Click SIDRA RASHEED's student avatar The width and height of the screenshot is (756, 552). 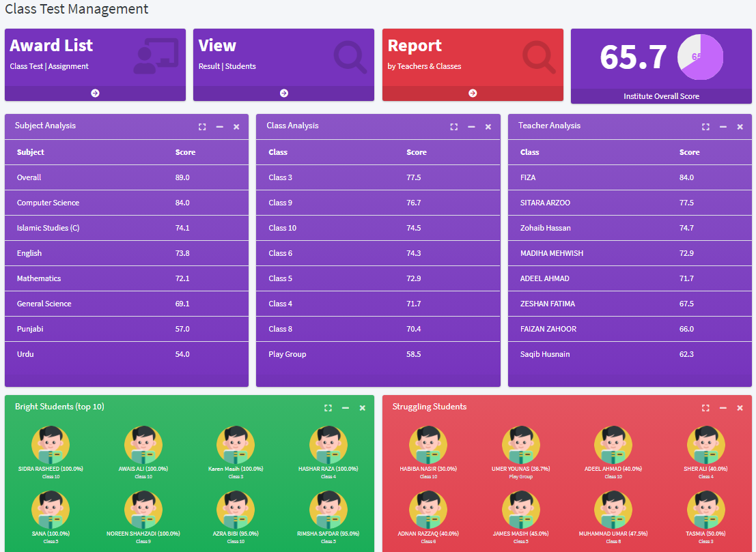point(51,445)
